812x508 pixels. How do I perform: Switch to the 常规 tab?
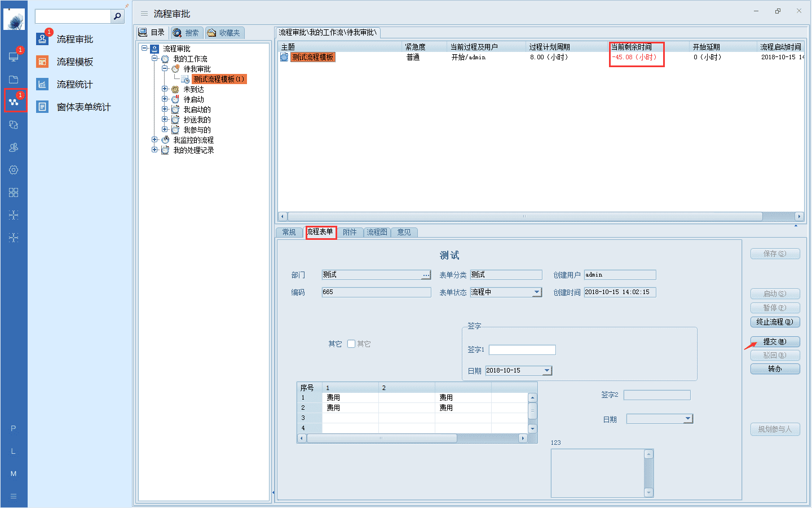(x=289, y=232)
